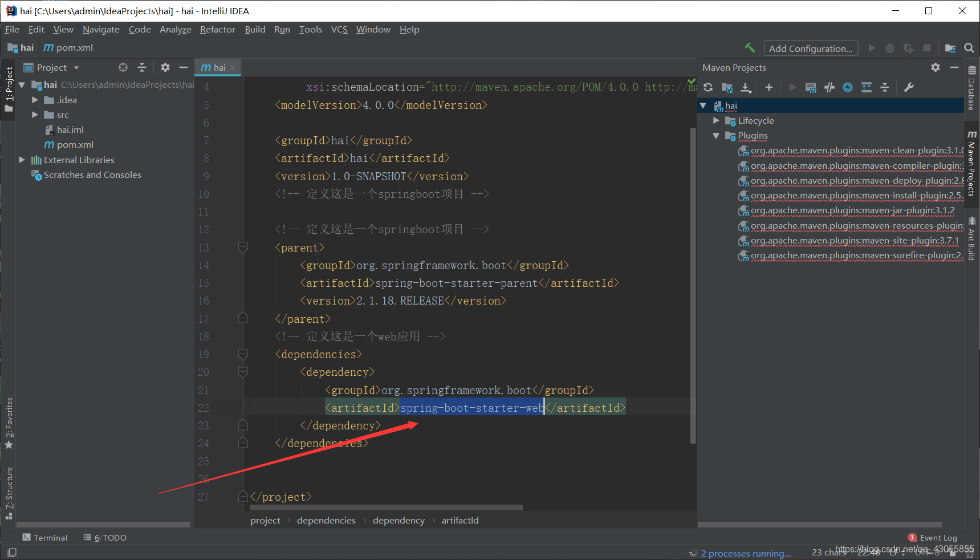Image resolution: width=980 pixels, height=560 pixels.
Task: Generate sources and update folders in Maven toolbar
Action: 727,87
